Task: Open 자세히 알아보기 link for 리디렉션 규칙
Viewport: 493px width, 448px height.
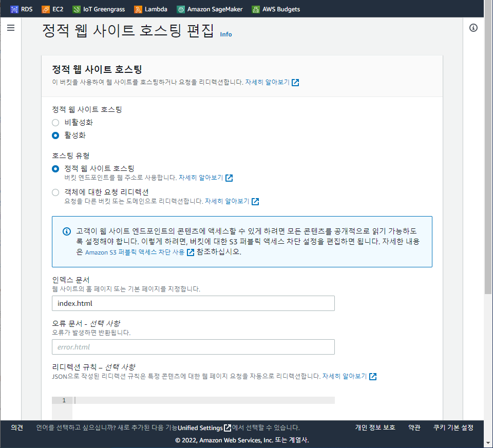Action: [x=345, y=376]
